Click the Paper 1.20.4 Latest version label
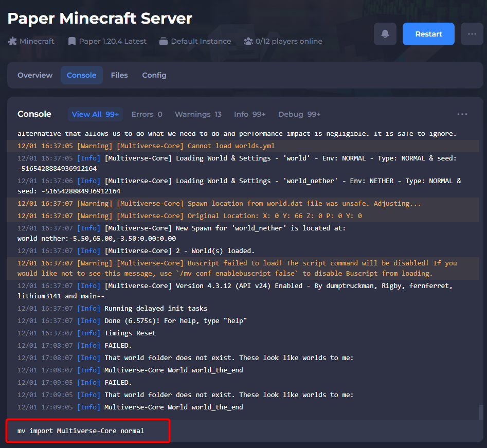The width and height of the screenshot is (487, 448). click(113, 41)
